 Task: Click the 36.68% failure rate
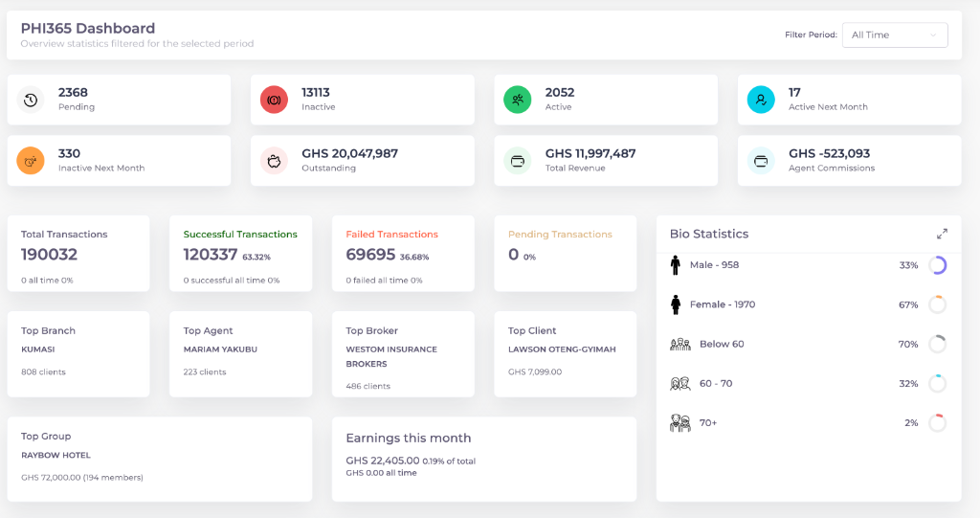pyautogui.click(x=414, y=258)
